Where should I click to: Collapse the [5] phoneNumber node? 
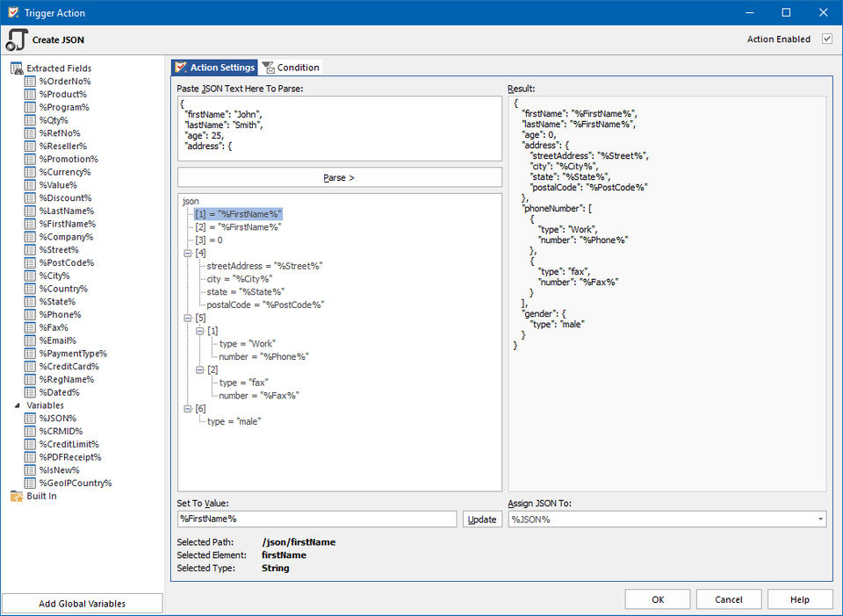point(188,318)
